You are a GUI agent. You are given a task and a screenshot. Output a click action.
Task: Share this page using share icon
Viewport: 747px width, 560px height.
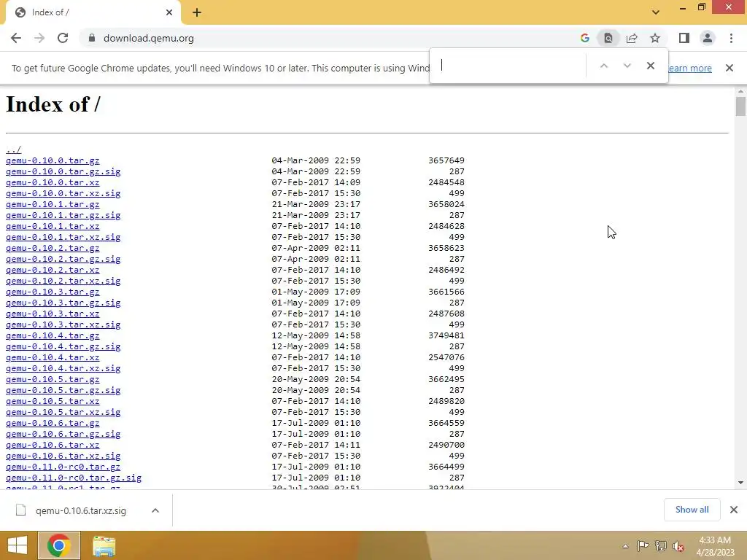click(x=632, y=38)
